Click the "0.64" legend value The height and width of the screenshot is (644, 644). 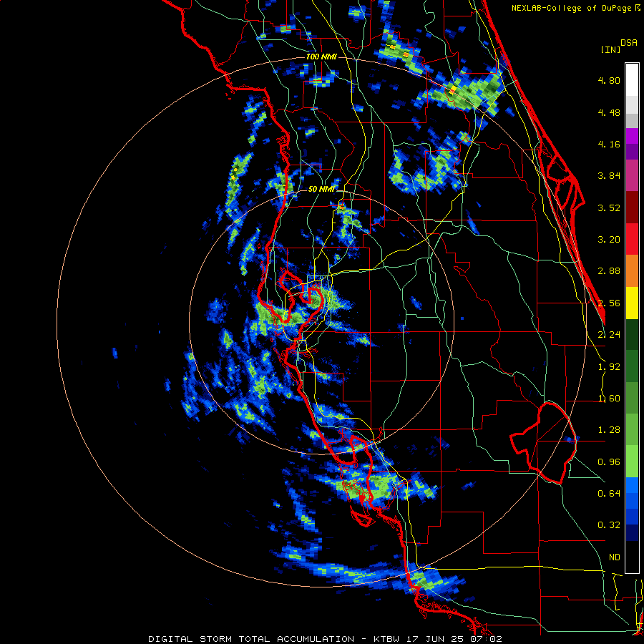(609, 493)
